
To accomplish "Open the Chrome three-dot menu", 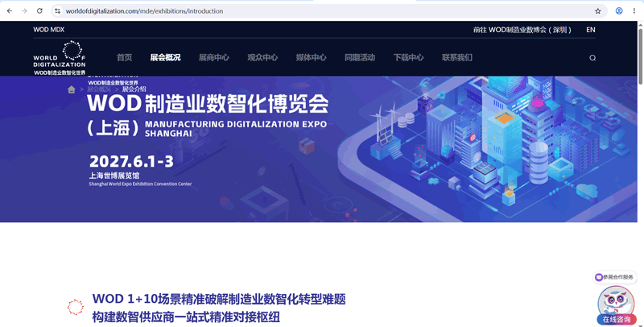I will coord(634,11).
